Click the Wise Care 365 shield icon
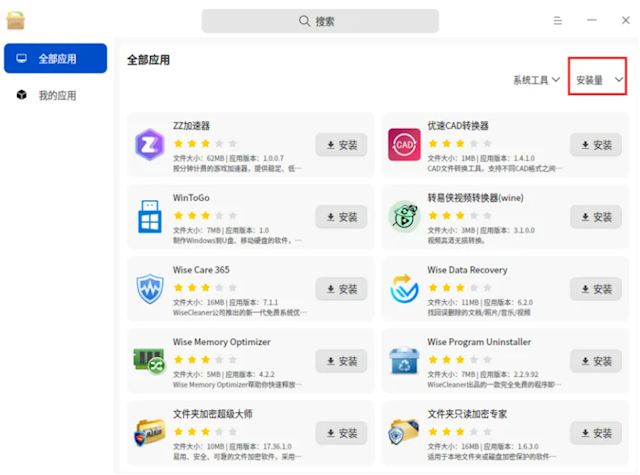 click(150, 289)
